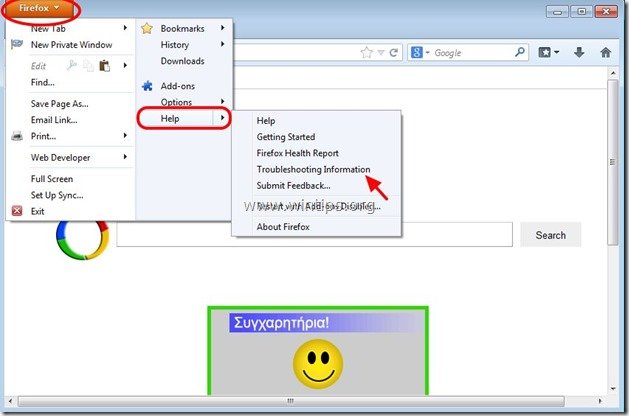Expand the Help submenu arrow
629x416 pixels.
coord(222,118)
